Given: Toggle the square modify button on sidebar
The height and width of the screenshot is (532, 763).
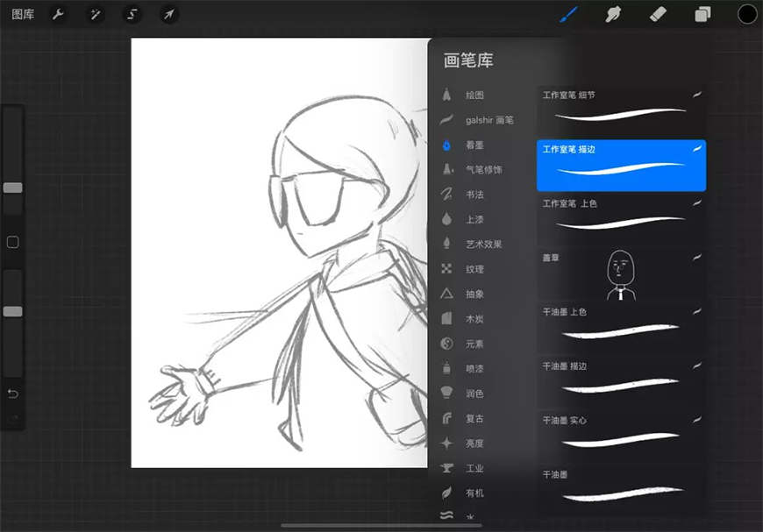Looking at the screenshot, I should [x=13, y=242].
